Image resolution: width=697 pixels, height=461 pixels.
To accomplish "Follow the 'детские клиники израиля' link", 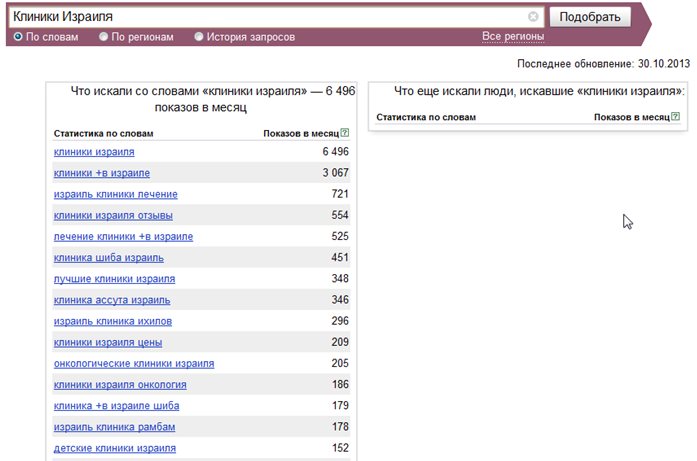I will [115, 448].
